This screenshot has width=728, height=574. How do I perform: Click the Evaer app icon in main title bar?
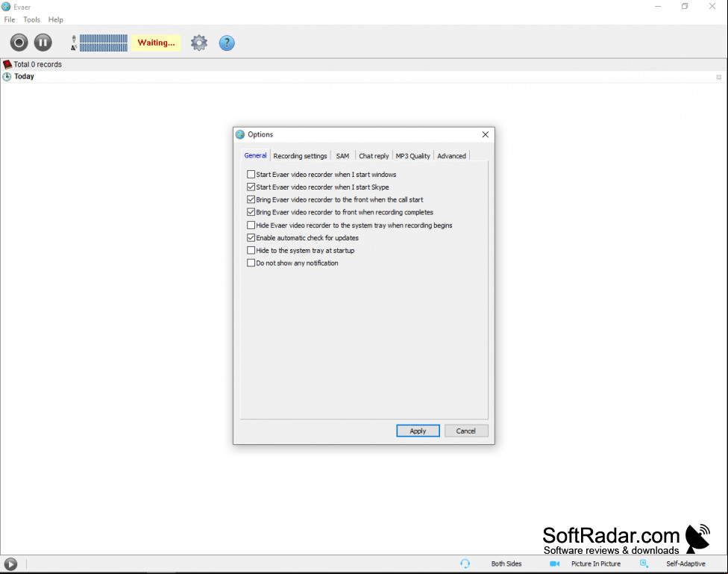tap(6, 7)
